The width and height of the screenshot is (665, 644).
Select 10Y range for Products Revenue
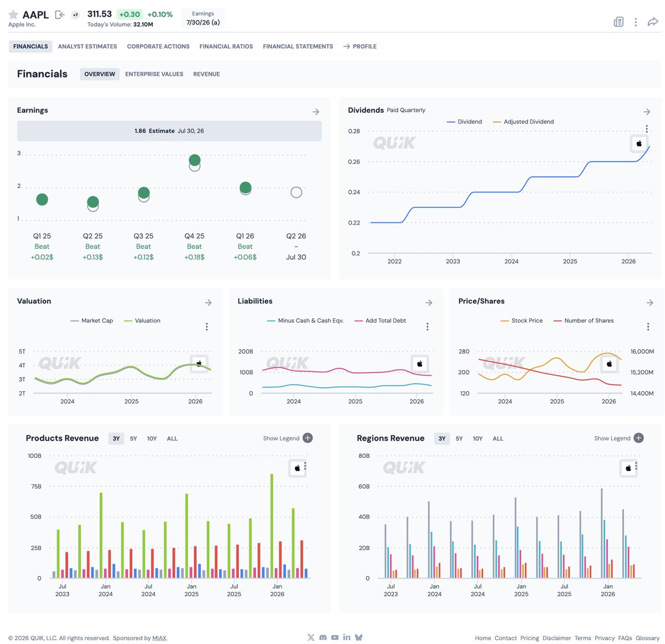click(x=152, y=438)
